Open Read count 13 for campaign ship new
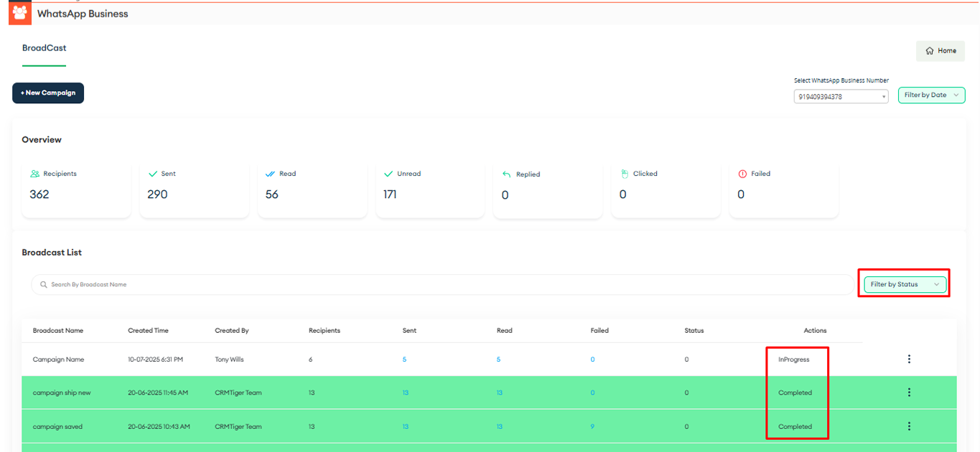 click(x=500, y=393)
